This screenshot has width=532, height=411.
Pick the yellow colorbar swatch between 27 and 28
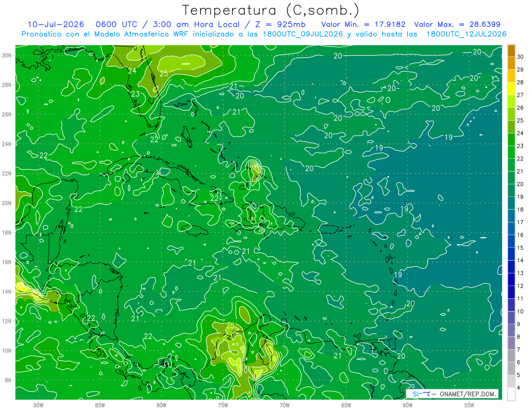point(511,89)
